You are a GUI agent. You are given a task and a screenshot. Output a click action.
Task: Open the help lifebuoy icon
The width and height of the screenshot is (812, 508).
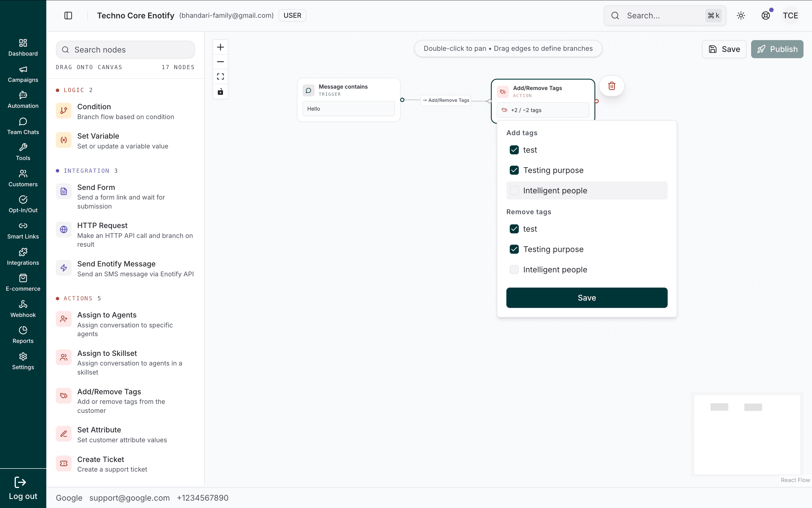766,16
